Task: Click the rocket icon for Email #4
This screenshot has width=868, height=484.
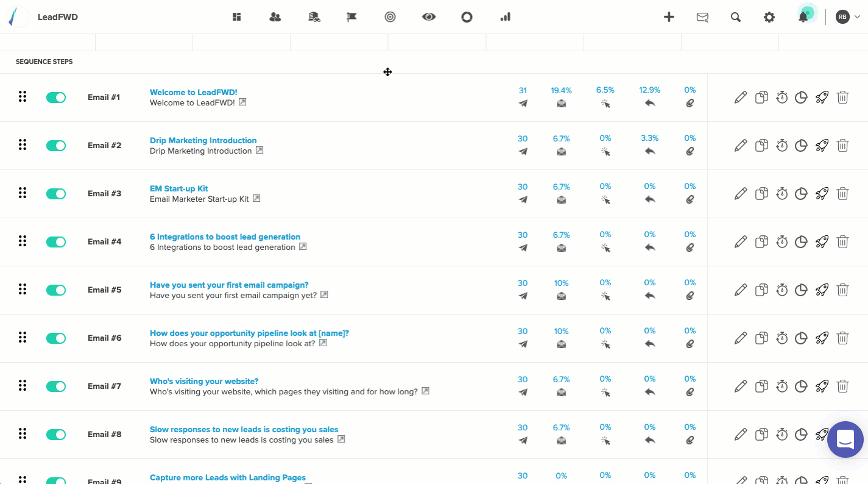Action: pos(822,241)
